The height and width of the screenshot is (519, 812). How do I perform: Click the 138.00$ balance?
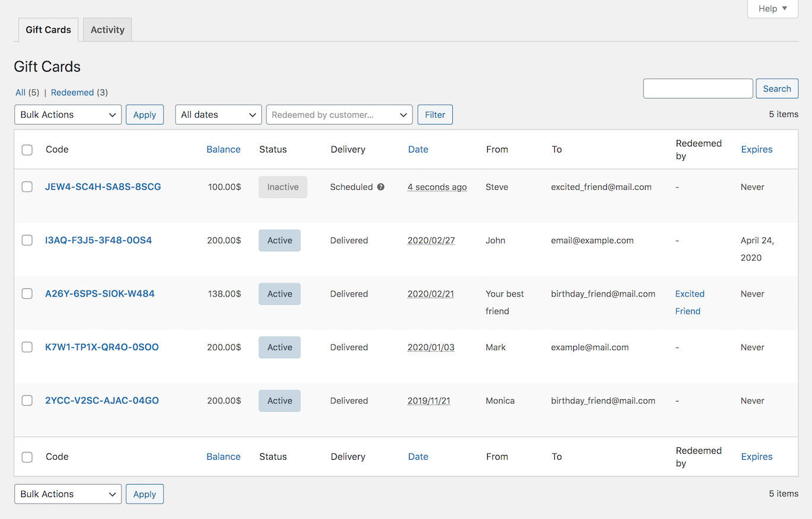tap(225, 294)
